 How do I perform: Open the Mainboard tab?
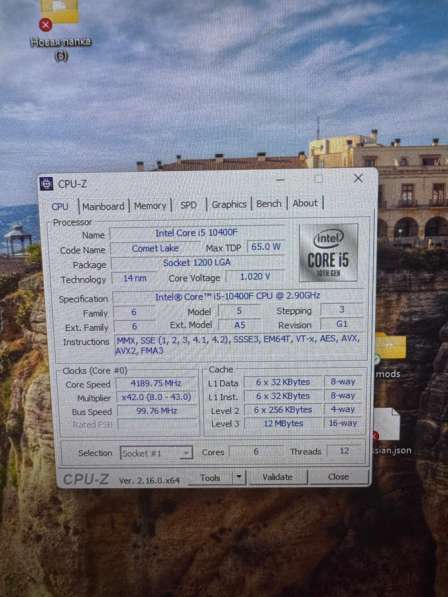coord(103,206)
